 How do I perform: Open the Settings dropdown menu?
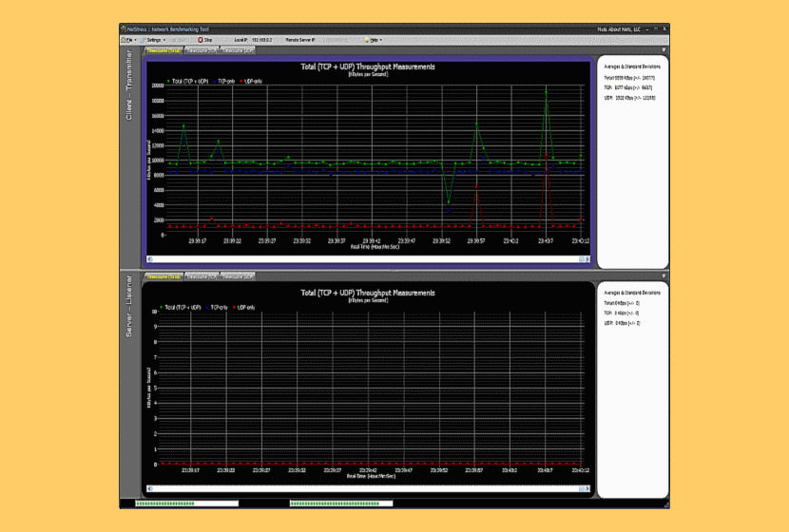(x=156, y=40)
